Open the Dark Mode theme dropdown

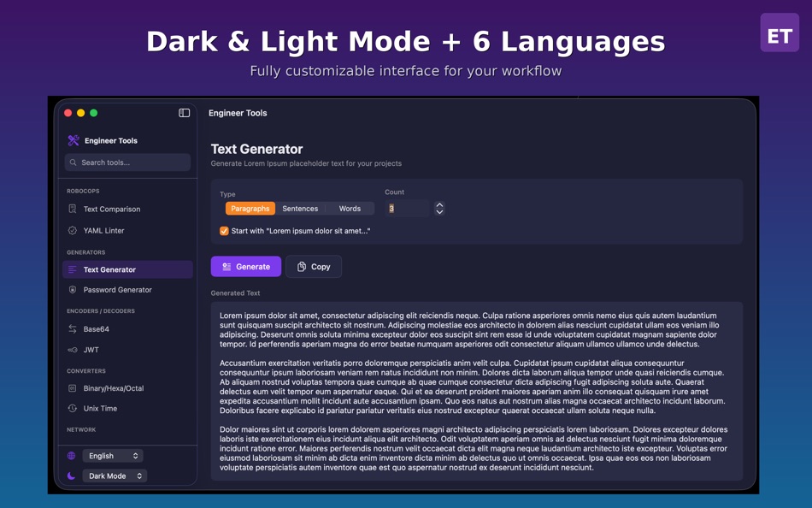coord(115,476)
